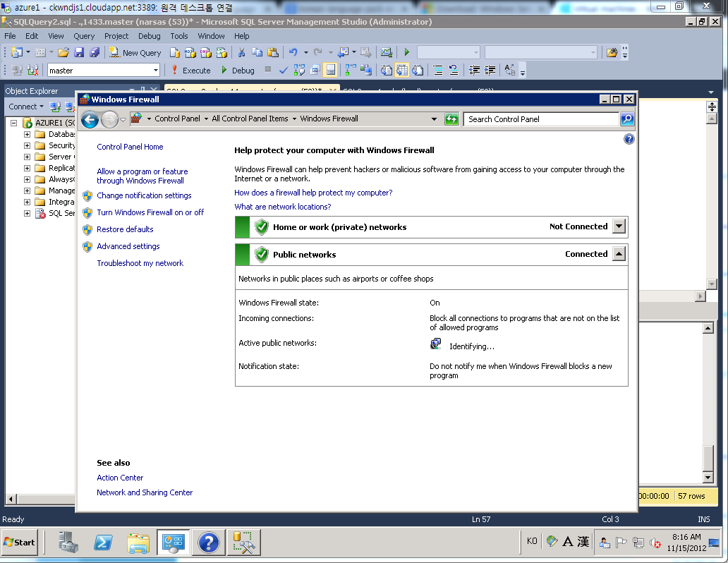This screenshot has height=563, width=728.
Task: Click the green Start Debugging arrow icon
Action: pos(407,52)
